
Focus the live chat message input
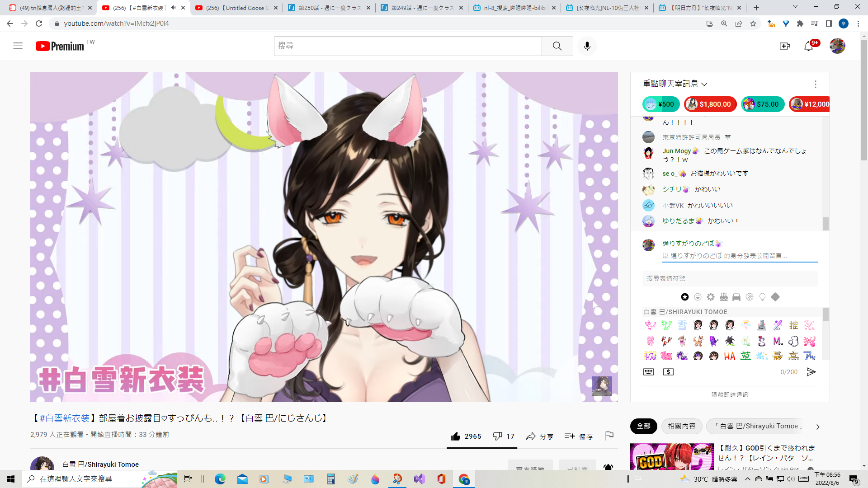click(x=740, y=256)
